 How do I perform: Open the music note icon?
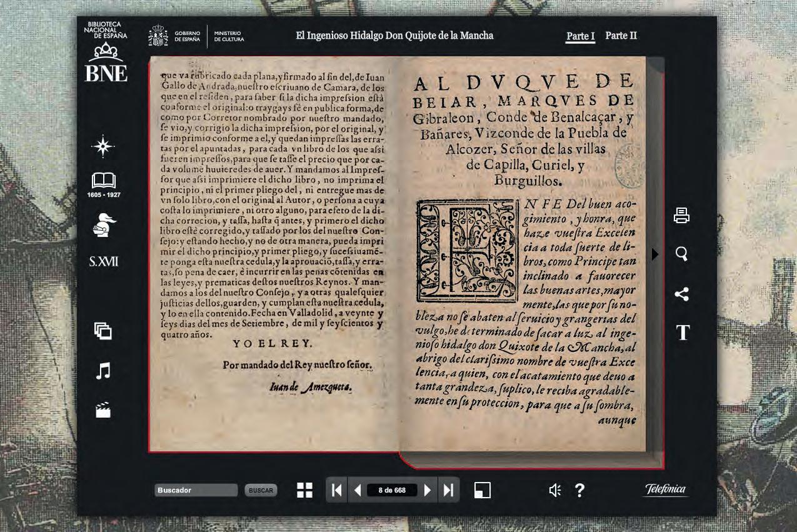pyautogui.click(x=103, y=371)
